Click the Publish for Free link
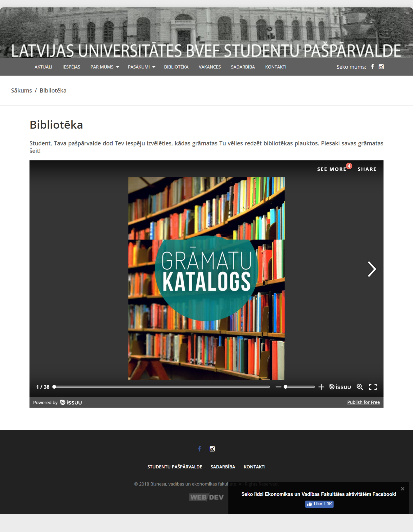Viewport: 413px width, 532px height. pos(363,402)
